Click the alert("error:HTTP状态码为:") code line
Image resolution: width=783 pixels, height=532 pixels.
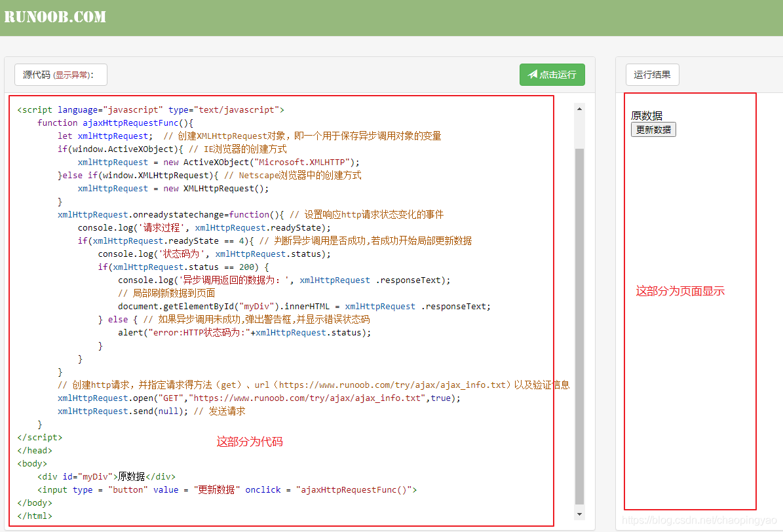click(x=244, y=332)
